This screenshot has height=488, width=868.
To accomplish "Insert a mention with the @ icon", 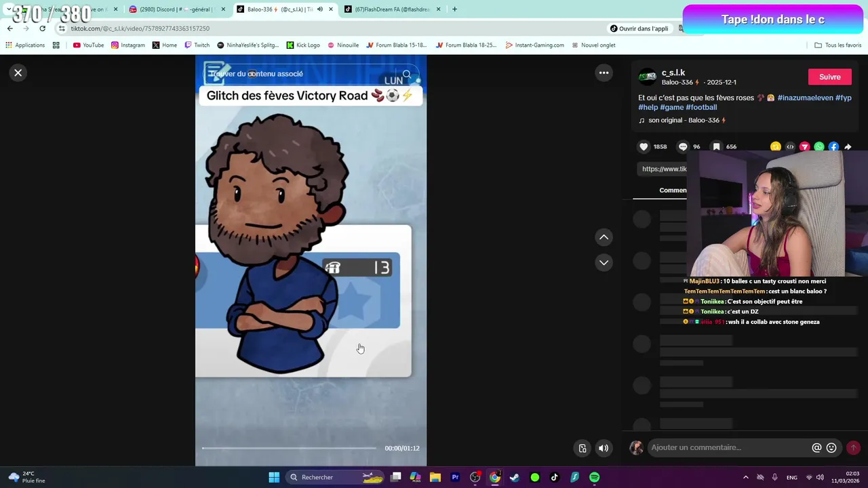I will 816,447.
